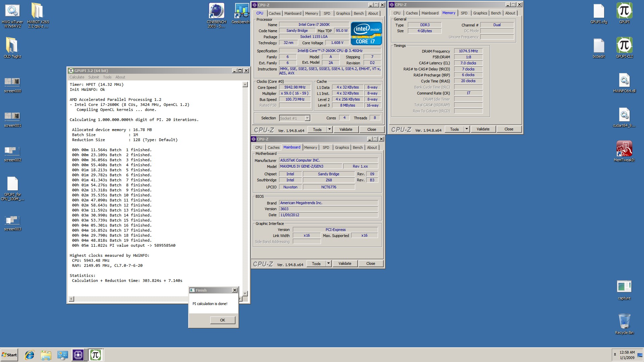Click the DRAM Frequency value field
This screenshot has height=362, width=644.
(468, 51)
